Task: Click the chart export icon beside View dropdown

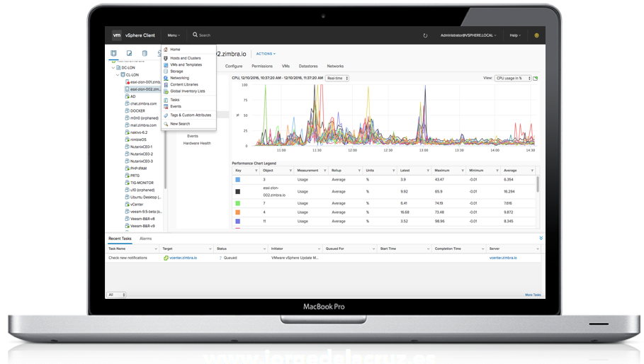Action: tap(536, 78)
